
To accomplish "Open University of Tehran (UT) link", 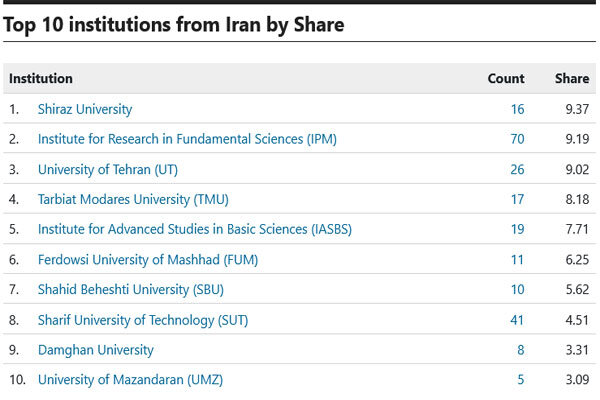I will 110,169.
